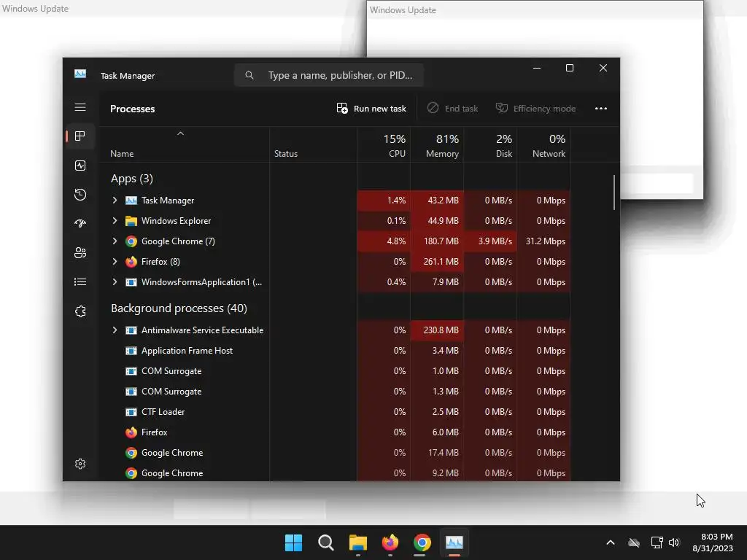The height and width of the screenshot is (560, 747).
Task: Click the Apps (3) group heading
Action: click(131, 179)
